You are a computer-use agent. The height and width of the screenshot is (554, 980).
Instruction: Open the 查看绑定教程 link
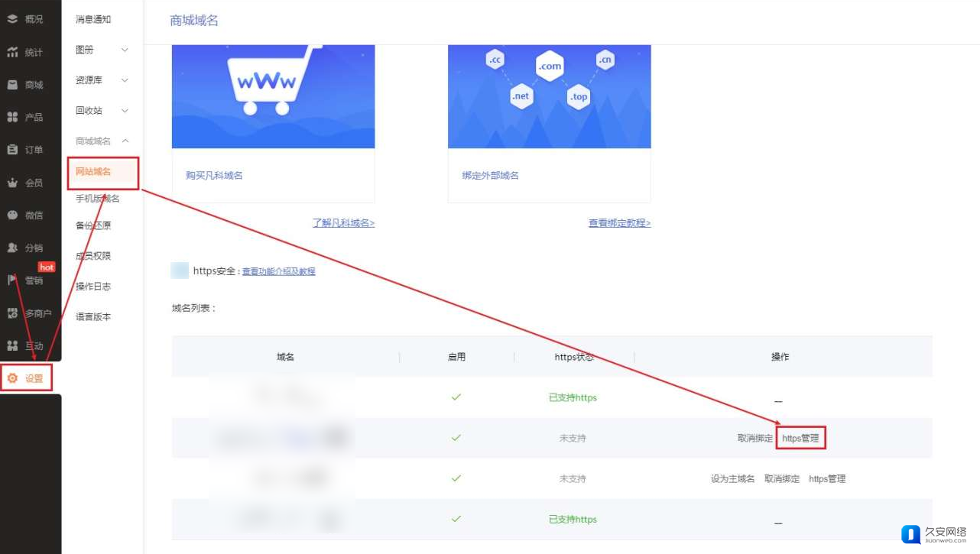[x=619, y=223]
